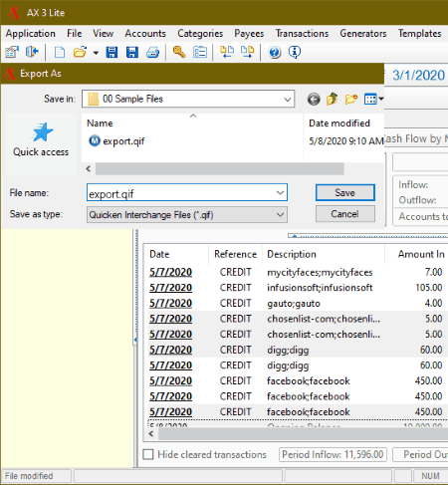
Task: Open the view menu icon in dialog
Action: 373,99
